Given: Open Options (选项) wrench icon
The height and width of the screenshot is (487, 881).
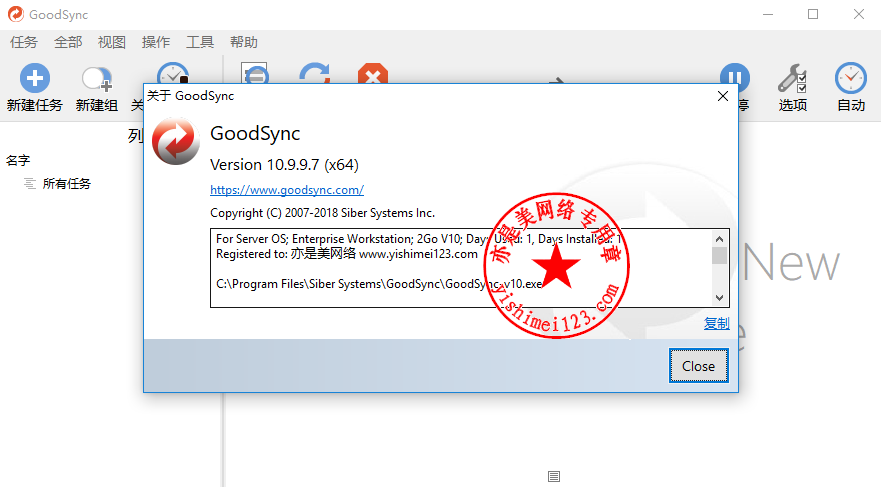Looking at the screenshot, I should (792, 78).
